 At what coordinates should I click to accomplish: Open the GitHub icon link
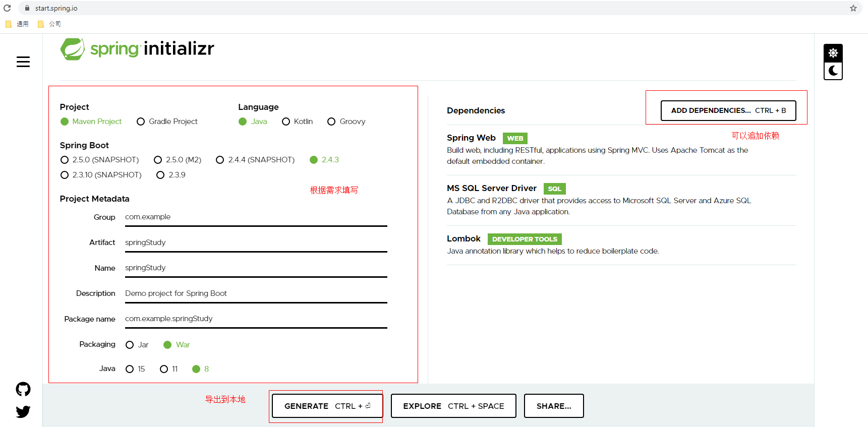(23, 389)
